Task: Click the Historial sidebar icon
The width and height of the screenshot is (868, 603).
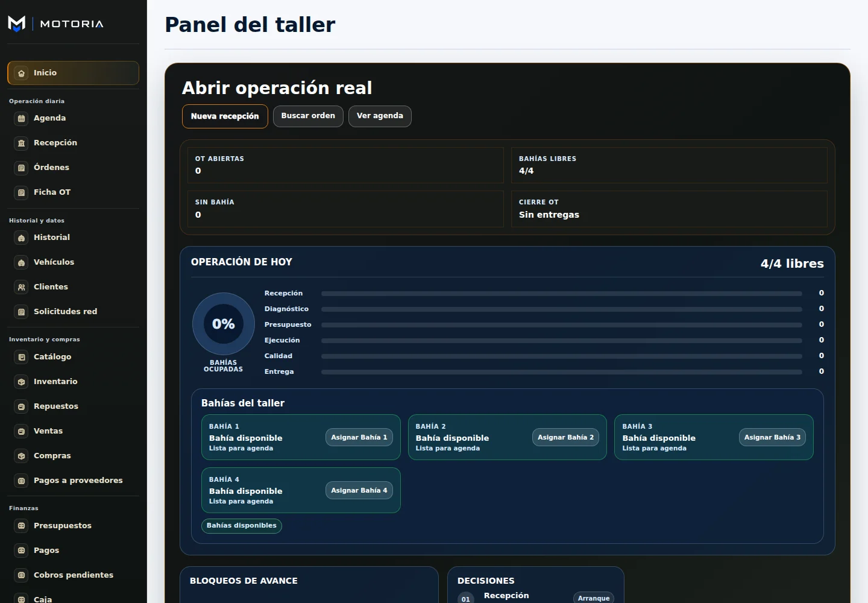Action: (22, 238)
